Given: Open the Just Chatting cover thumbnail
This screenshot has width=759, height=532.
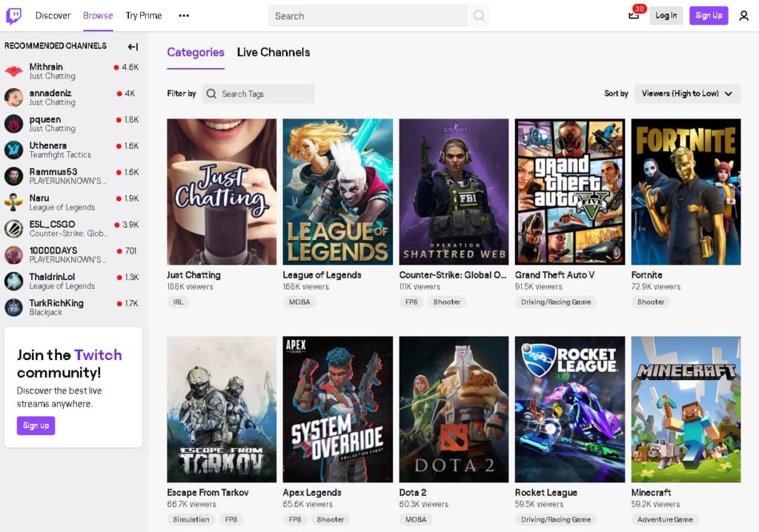Looking at the screenshot, I should [x=222, y=192].
